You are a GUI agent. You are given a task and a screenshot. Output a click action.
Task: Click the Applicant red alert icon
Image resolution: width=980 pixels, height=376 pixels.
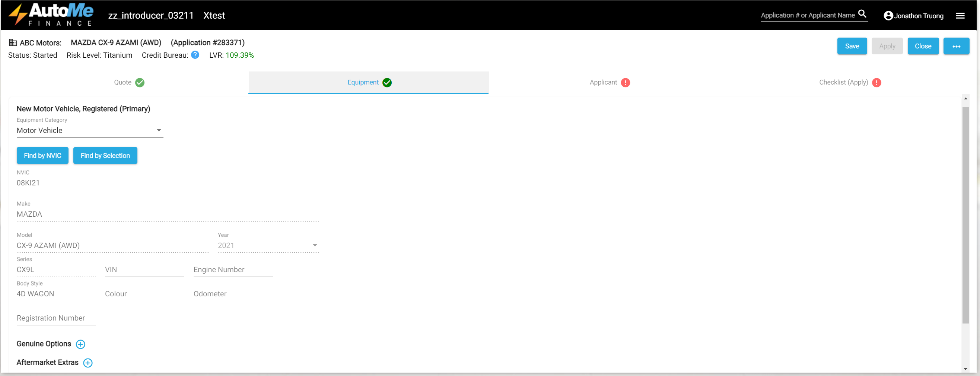(625, 83)
